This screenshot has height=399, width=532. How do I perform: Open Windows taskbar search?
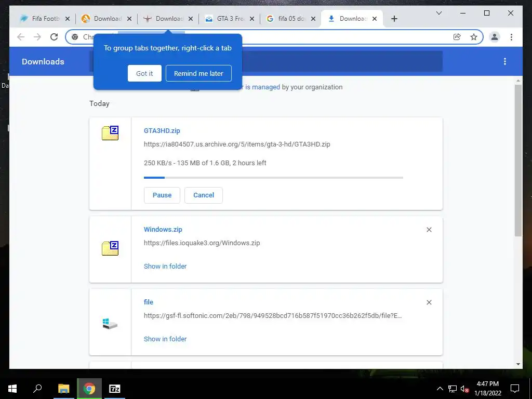coord(37,389)
